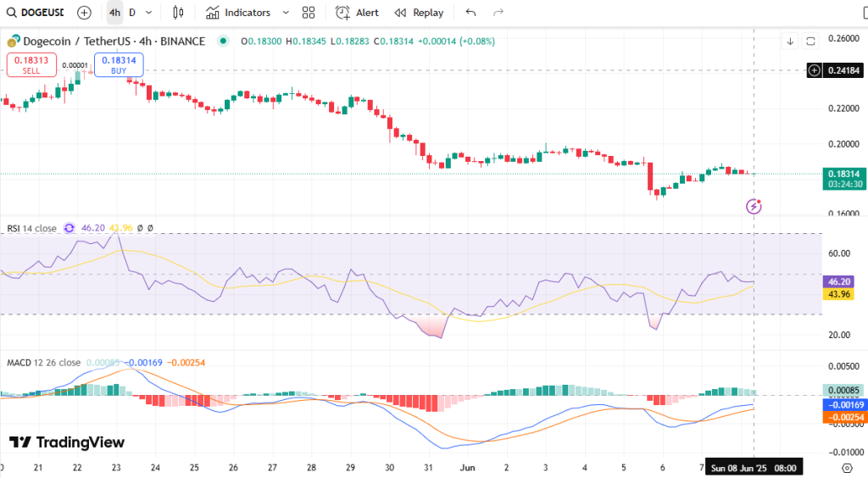The height and width of the screenshot is (478, 868).
Task: Click the current price label 0.18314
Action: coord(843,174)
